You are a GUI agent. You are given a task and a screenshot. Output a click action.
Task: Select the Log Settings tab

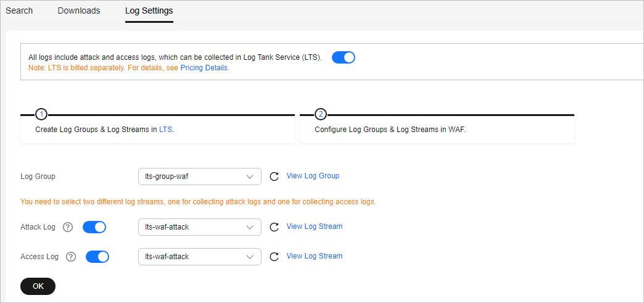[149, 11]
